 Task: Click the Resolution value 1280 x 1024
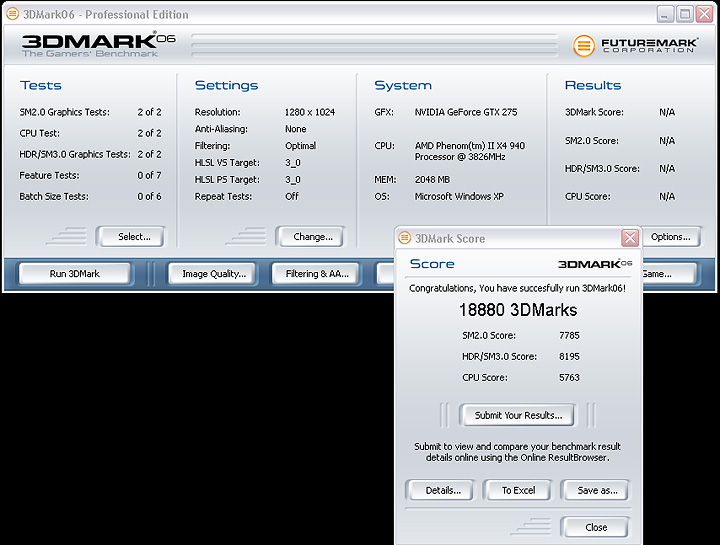coord(310,112)
